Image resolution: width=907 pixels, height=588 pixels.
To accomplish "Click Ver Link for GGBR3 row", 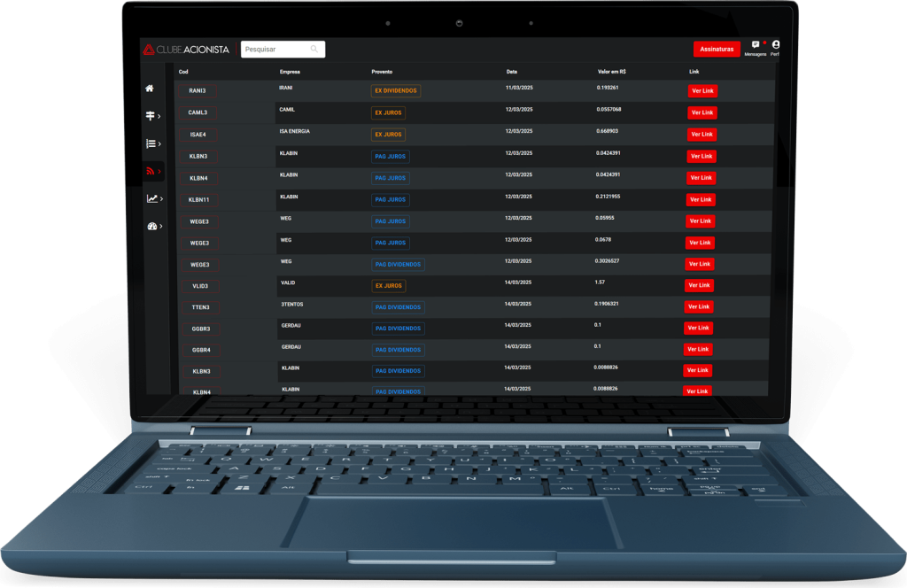I will (x=698, y=328).
